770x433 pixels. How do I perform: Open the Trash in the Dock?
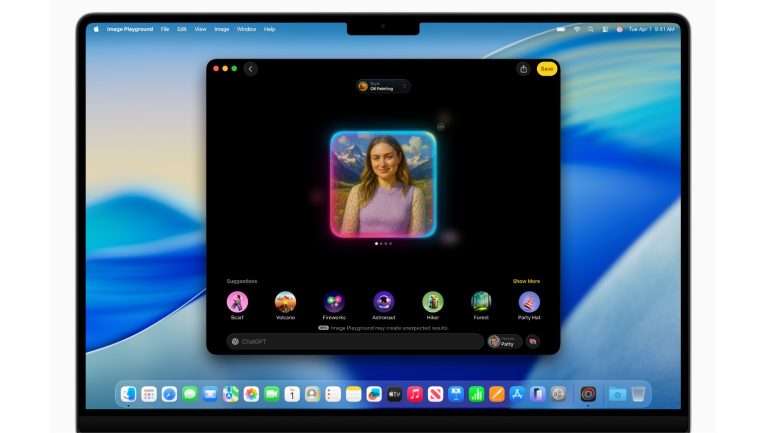pos(638,394)
